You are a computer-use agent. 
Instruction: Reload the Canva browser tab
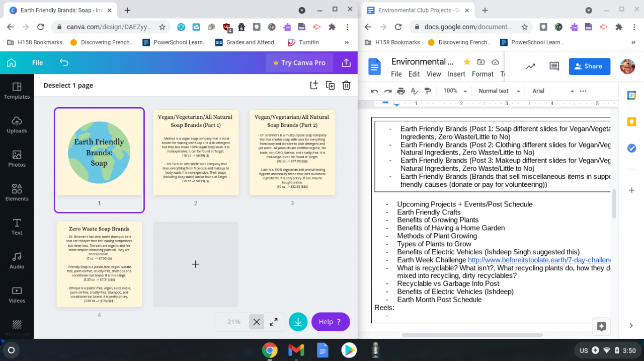click(41, 27)
